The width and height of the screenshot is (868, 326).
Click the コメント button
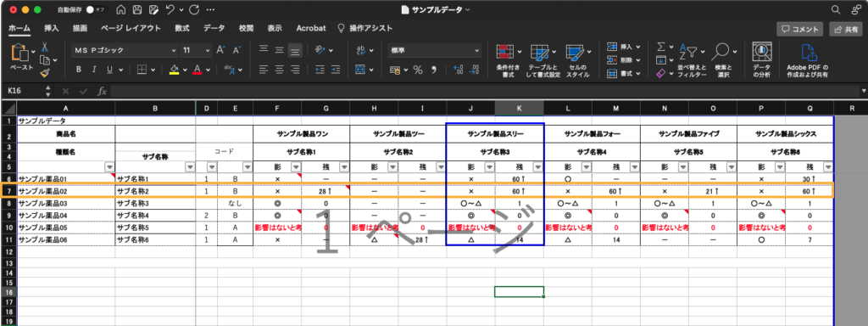click(799, 29)
